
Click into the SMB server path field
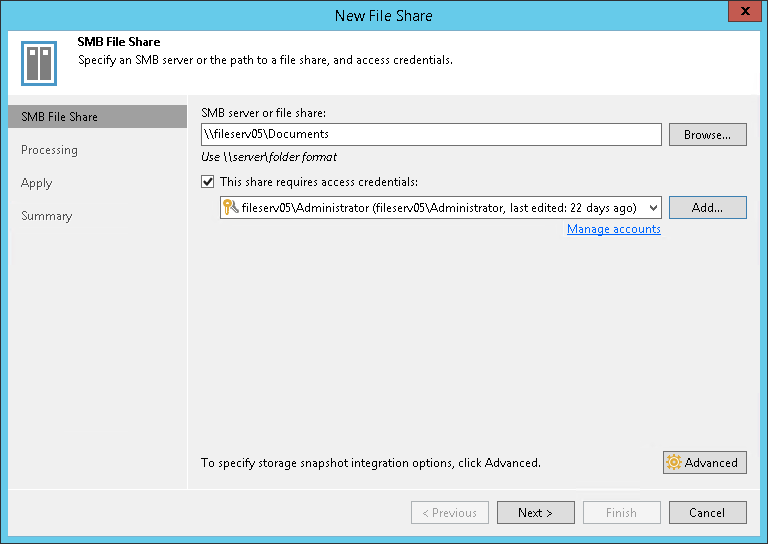pyautogui.click(x=431, y=134)
